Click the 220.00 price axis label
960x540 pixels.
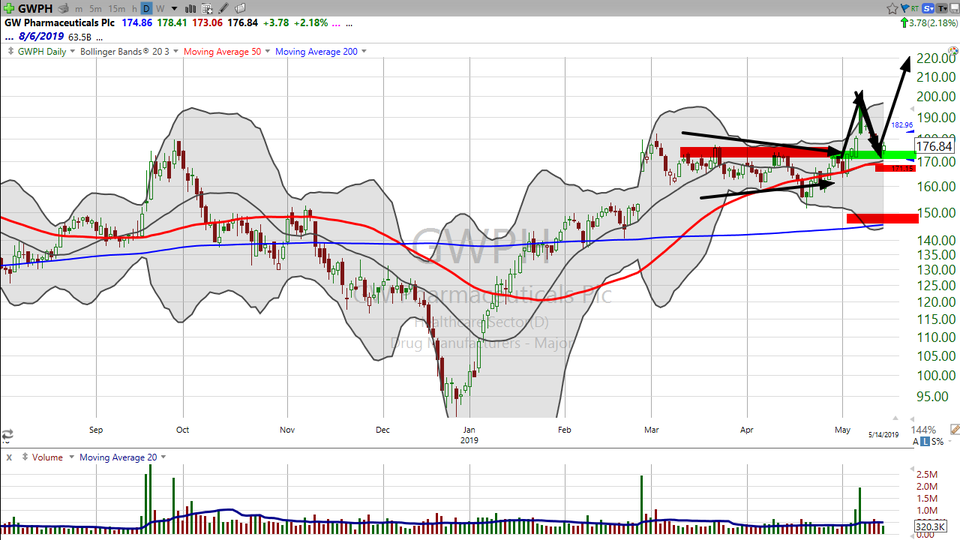936,58
